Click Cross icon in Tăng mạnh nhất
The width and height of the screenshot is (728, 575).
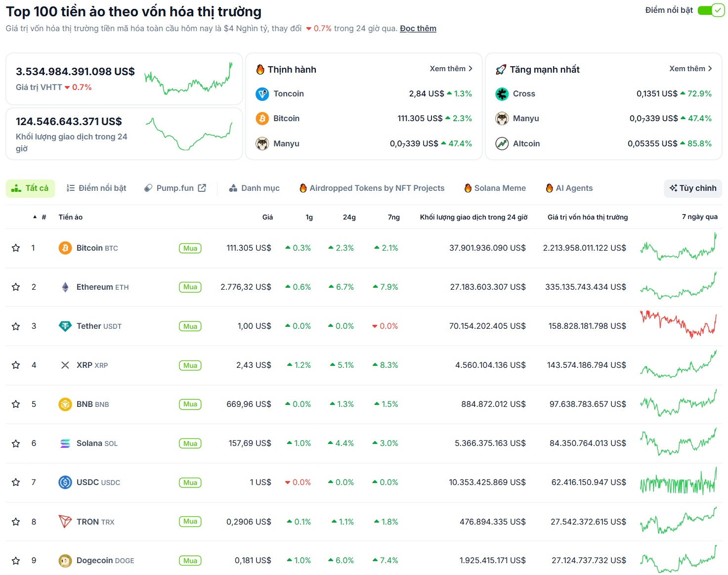click(x=502, y=93)
